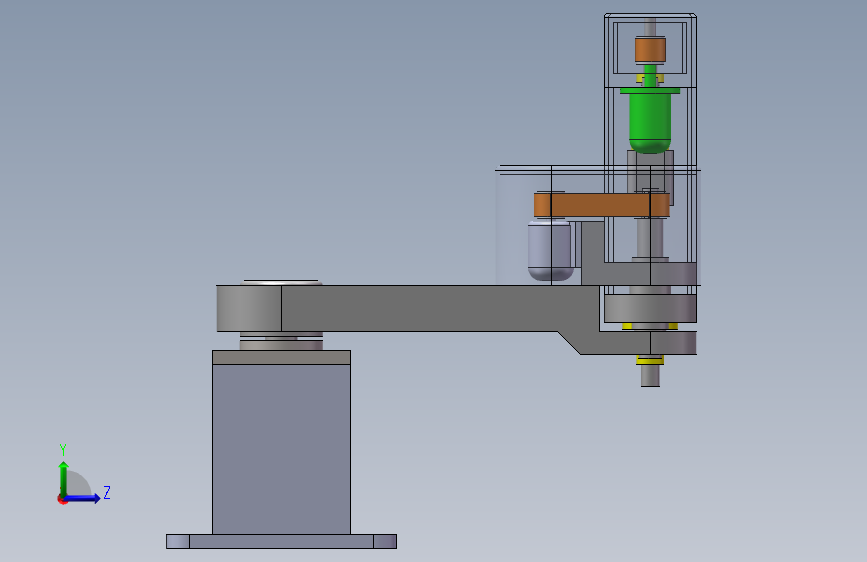Select the spindle shaft tip below the arm
The height and width of the screenshot is (562, 867).
650,375
